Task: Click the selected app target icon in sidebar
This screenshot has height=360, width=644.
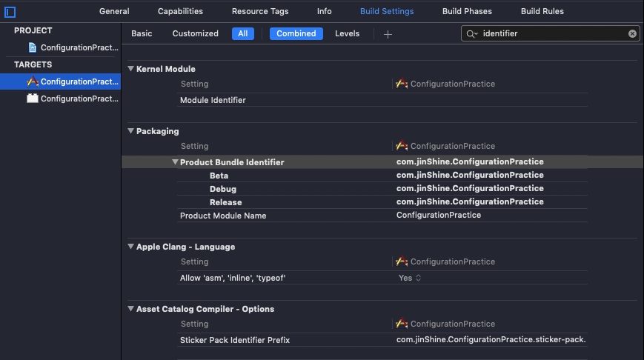Action: [x=33, y=81]
